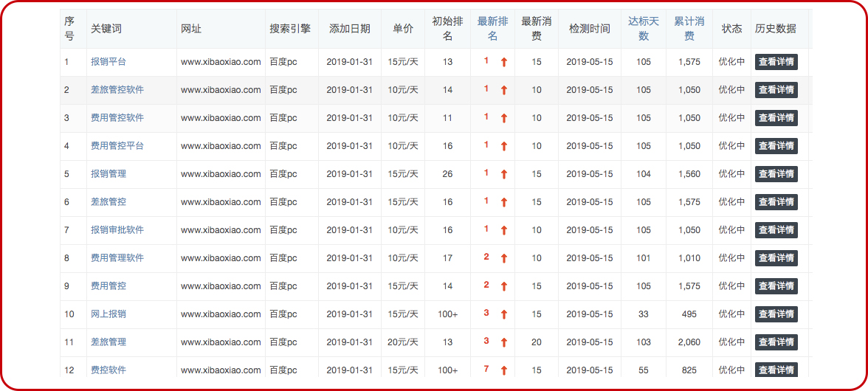Viewport: 868px width, 391px height.
Task: Click the ranking arrow in 差旅管控软件 row
Action: tap(504, 90)
